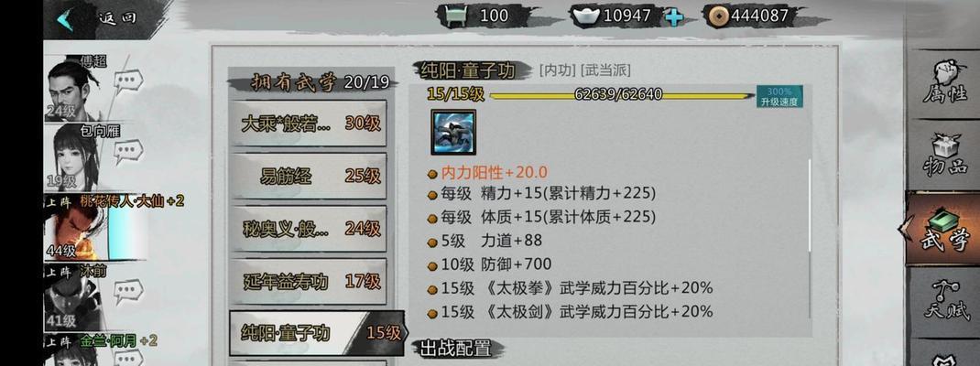Screen dimensions: 980x366
Task: Open the 属性 attributes tab
Action: point(943,84)
